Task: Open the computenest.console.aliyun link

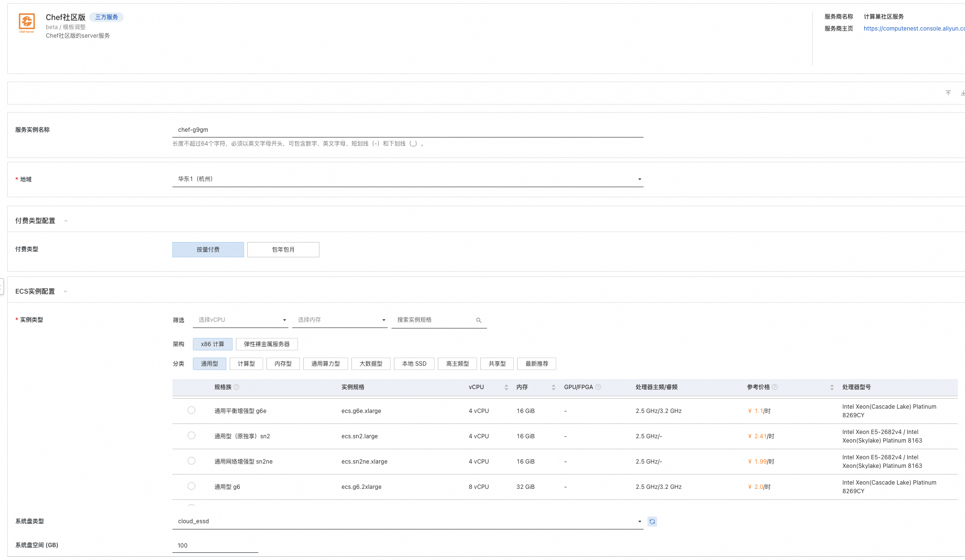Action: tap(914, 29)
